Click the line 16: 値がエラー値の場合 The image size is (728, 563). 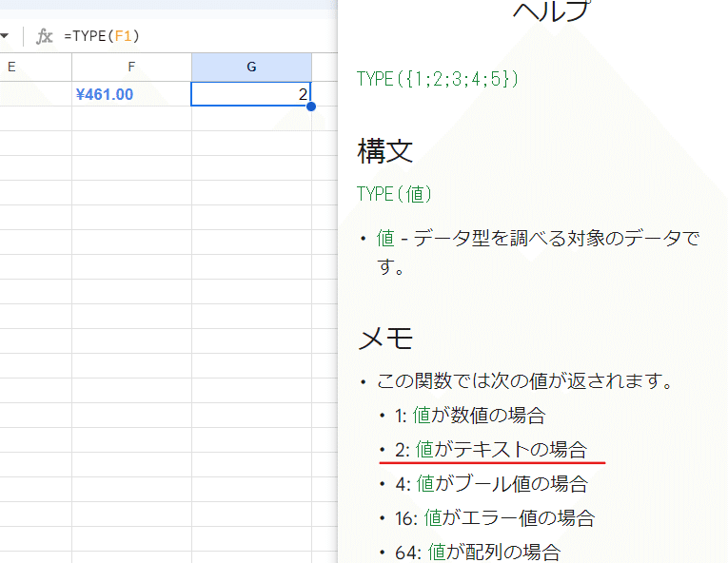(x=495, y=518)
